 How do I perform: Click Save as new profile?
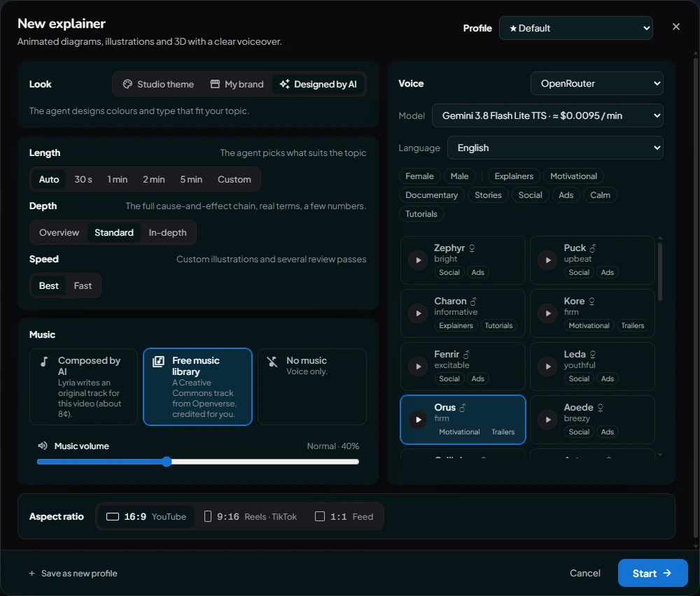pos(73,573)
